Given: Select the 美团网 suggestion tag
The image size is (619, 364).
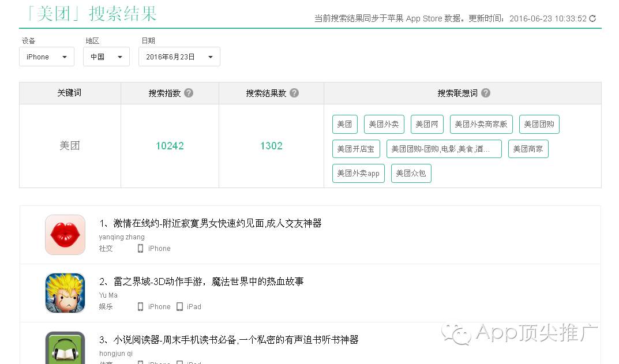Looking at the screenshot, I should point(427,125).
